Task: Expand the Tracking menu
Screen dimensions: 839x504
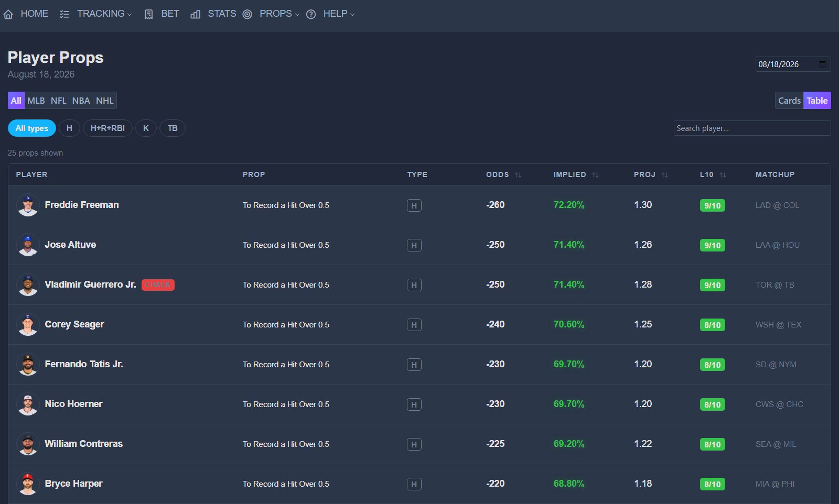Action: click(x=104, y=14)
